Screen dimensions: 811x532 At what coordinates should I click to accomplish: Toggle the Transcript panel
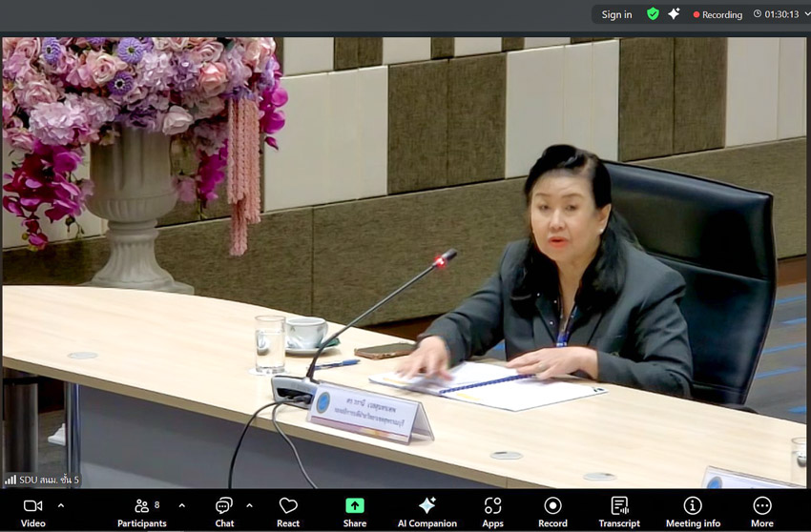619,510
